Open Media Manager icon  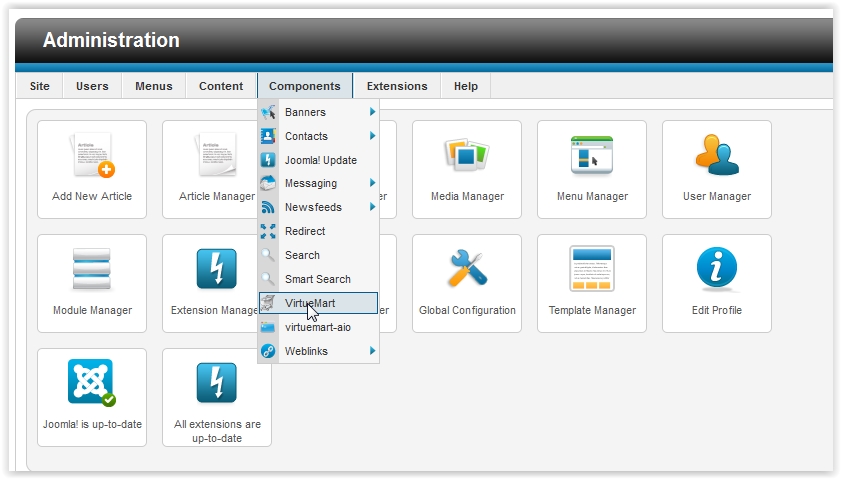[466, 156]
